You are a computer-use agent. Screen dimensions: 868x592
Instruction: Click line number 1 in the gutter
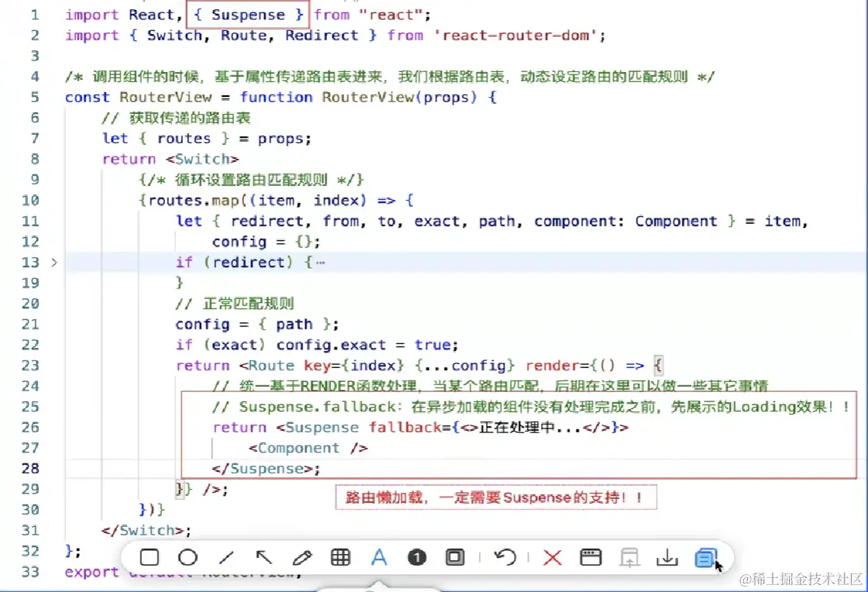[35, 15]
